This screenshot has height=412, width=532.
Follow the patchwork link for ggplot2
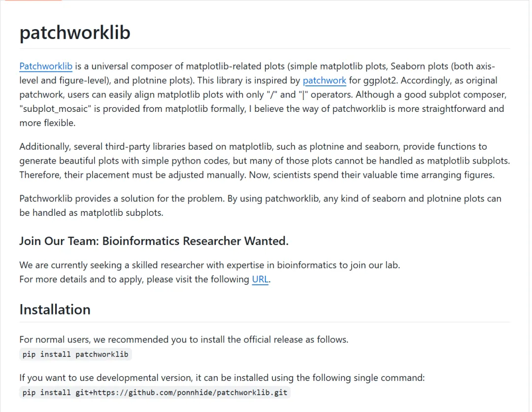pos(324,80)
